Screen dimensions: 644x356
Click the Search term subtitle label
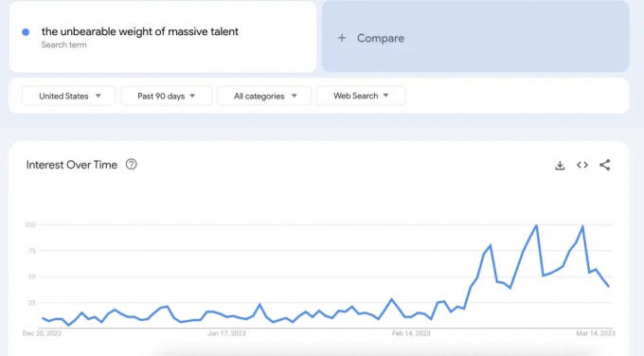tap(63, 44)
